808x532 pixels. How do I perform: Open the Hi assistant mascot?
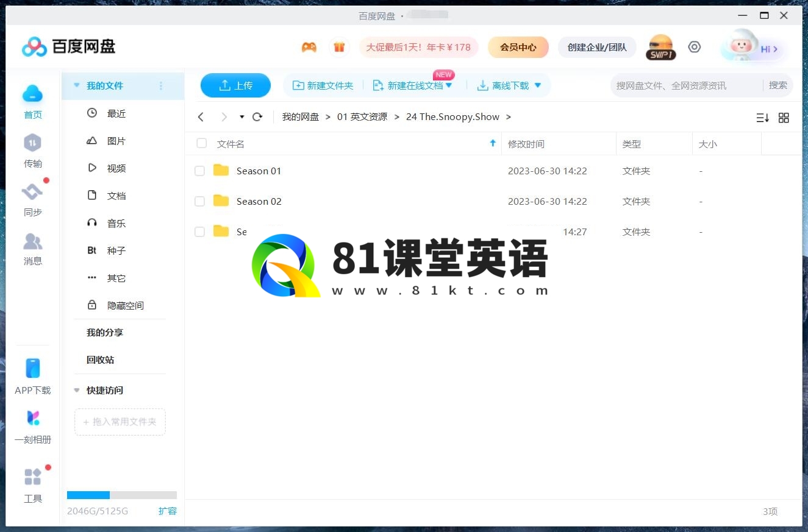(x=752, y=48)
